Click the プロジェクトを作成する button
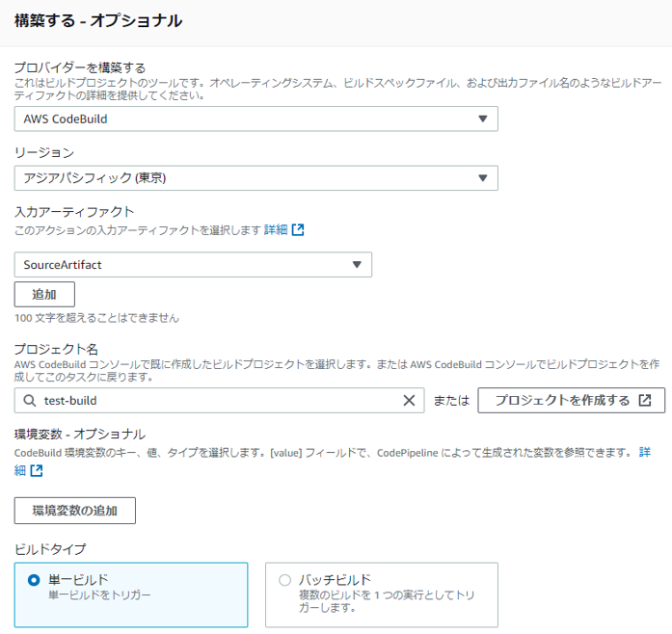 (572, 401)
